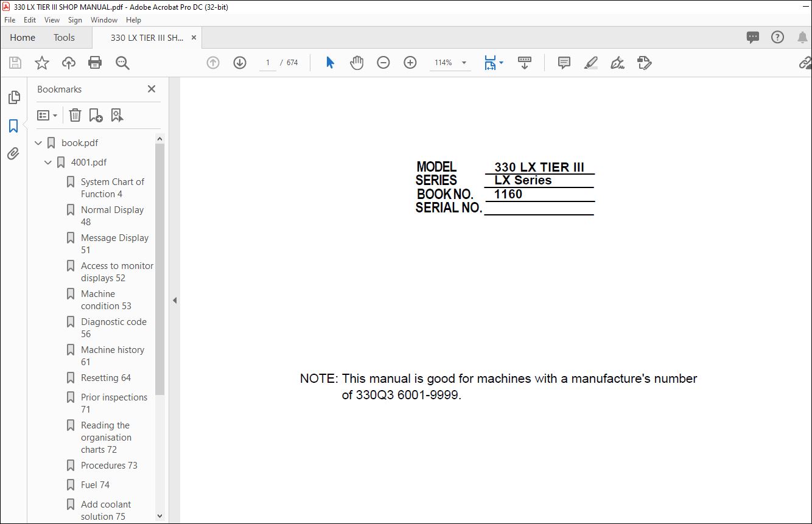Click the notifications bell icon
The width and height of the screenshot is (812, 524).
click(x=802, y=37)
